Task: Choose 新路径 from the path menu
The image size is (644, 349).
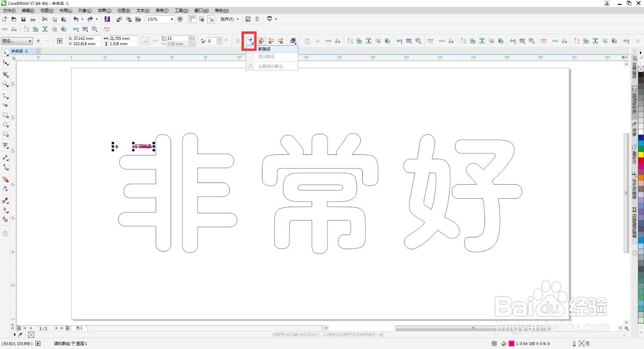Action: point(272,49)
